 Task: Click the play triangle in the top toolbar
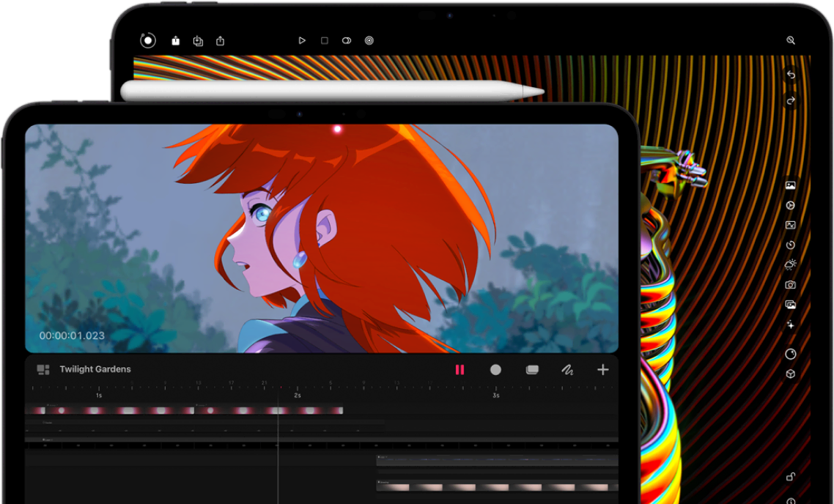(302, 41)
